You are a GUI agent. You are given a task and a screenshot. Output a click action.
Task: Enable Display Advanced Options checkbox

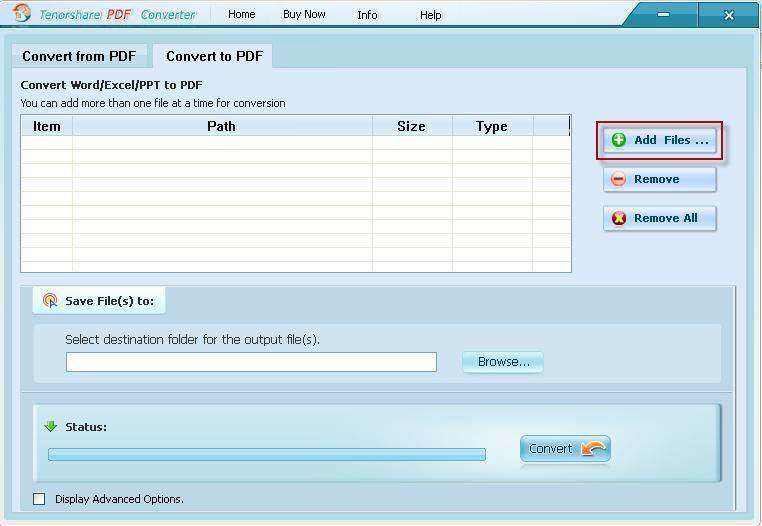(x=39, y=499)
